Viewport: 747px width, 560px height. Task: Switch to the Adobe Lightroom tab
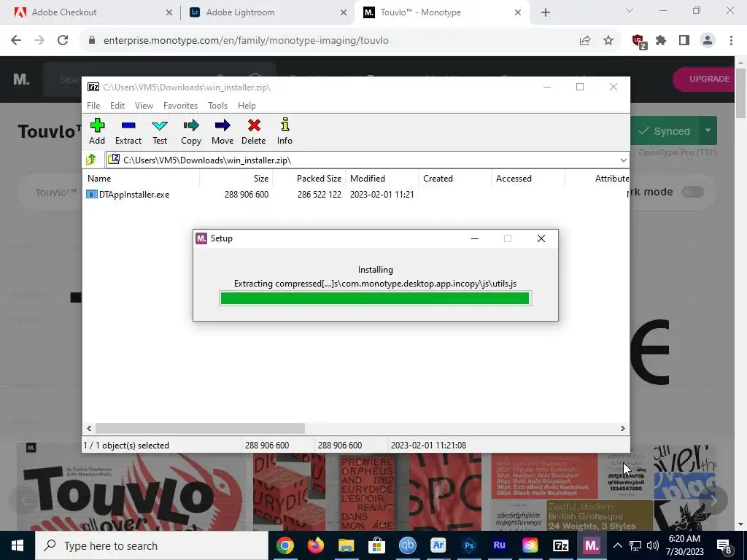click(268, 12)
